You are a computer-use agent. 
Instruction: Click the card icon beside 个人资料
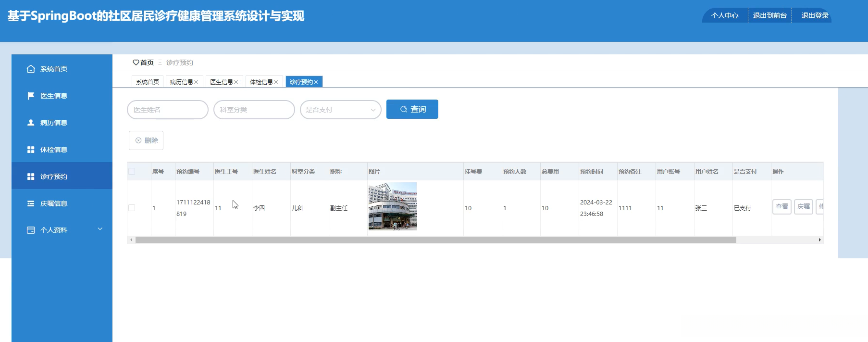coord(31,230)
